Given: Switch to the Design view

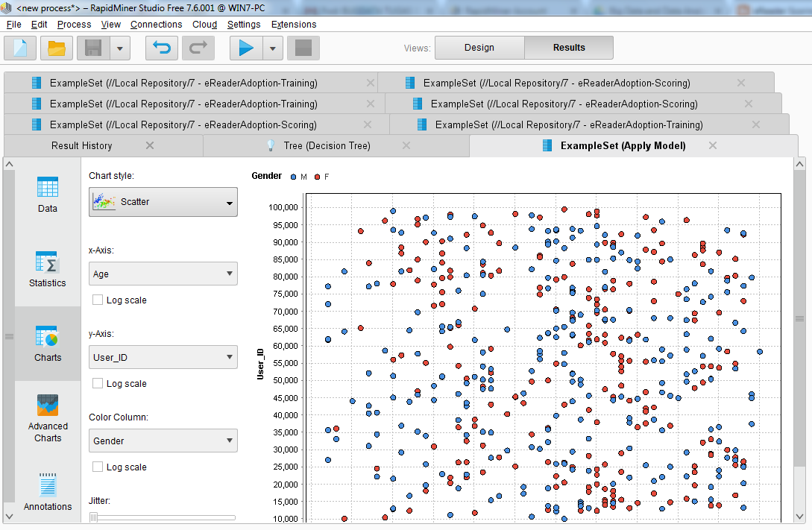Looking at the screenshot, I should click(x=479, y=47).
